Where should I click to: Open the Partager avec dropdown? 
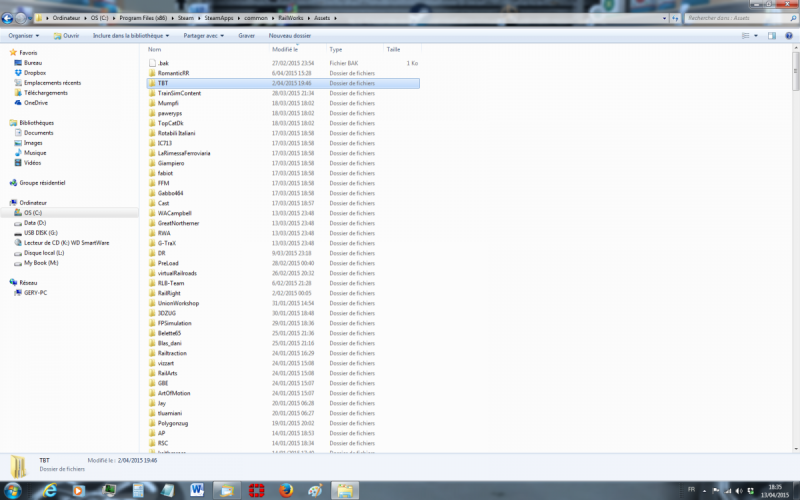point(204,36)
